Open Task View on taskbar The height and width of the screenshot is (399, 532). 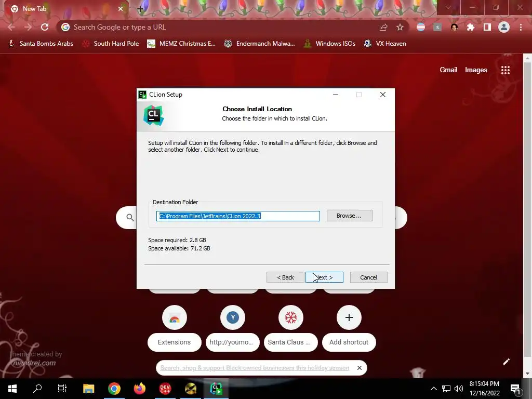[x=62, y=389]
